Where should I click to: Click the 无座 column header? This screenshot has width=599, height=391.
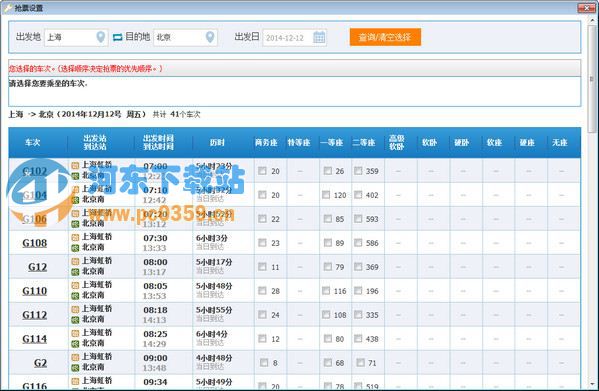point(559,142)
